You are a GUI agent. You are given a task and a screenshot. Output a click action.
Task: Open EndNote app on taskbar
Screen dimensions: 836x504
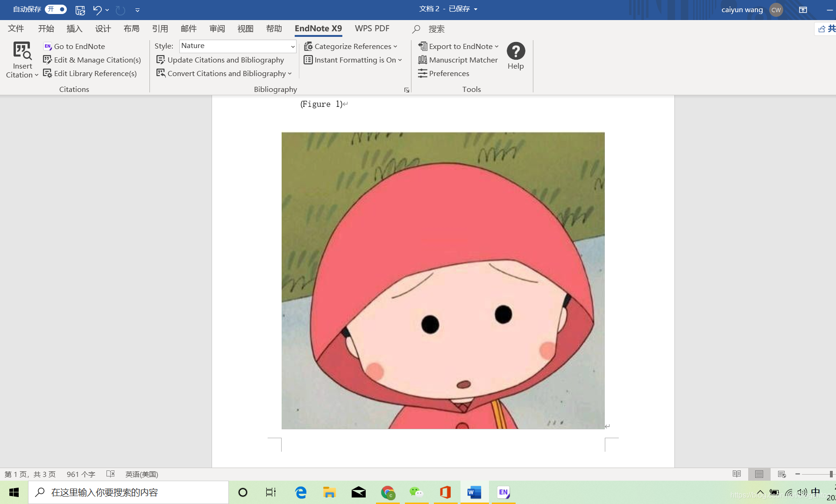click(x=503, y=492)
